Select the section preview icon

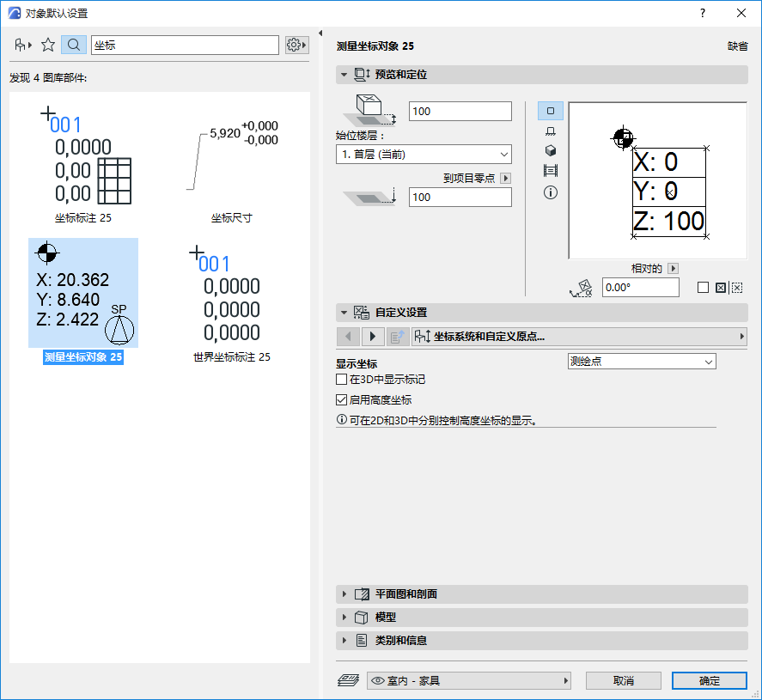pyautogui.click(x=550, y=171)
